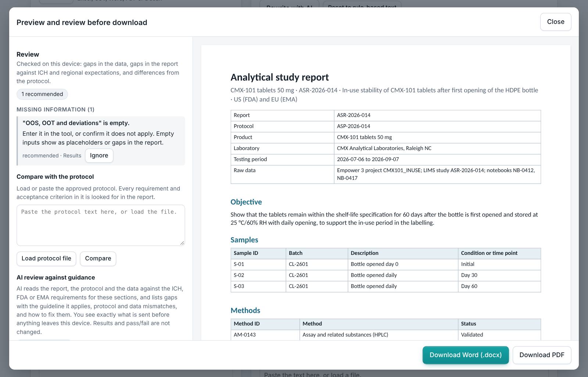Focus the paste protocol text area
Image resolution: width=588 pixels, height=377 pixels.
[101, 225]
